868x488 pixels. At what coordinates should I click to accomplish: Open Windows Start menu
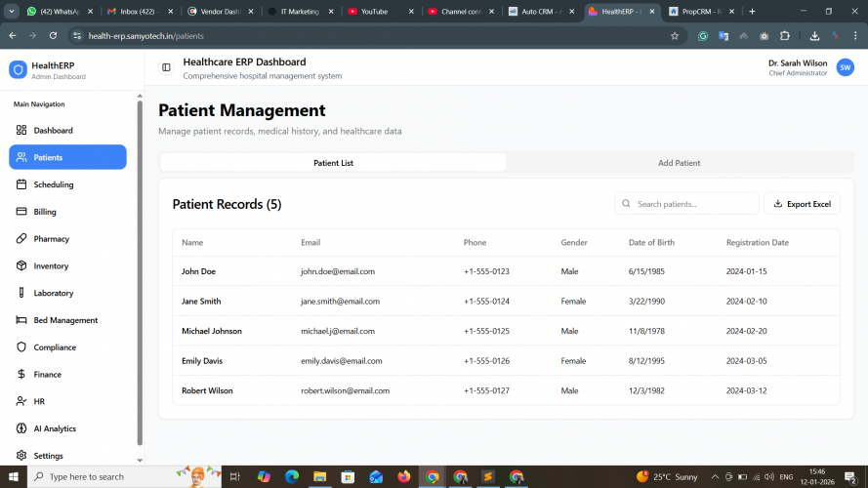pos(14,477)
